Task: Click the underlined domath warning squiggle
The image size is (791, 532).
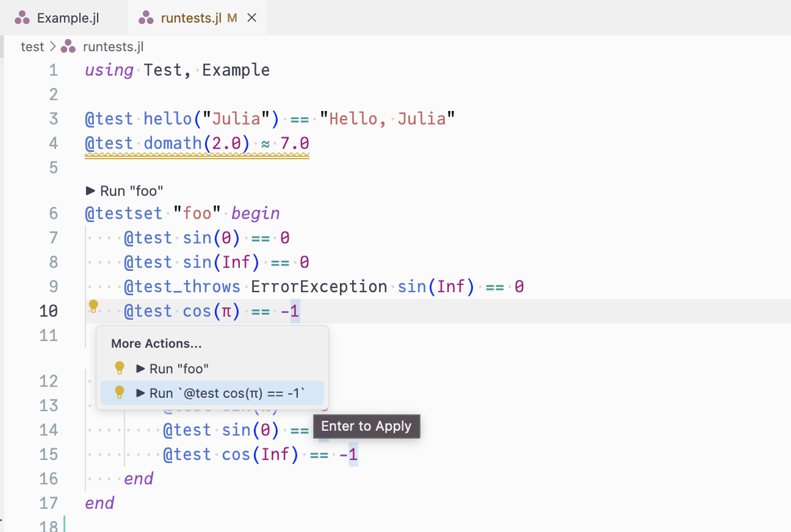Action: 197,153
